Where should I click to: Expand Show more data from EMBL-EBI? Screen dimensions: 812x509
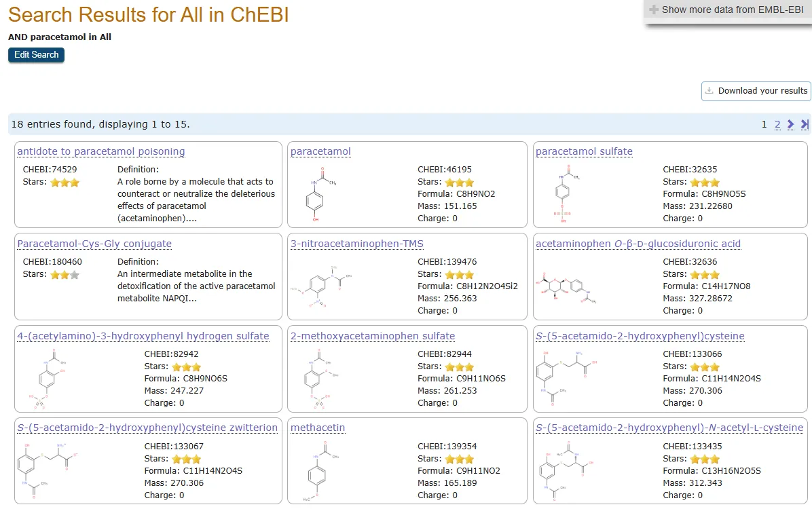727,10
